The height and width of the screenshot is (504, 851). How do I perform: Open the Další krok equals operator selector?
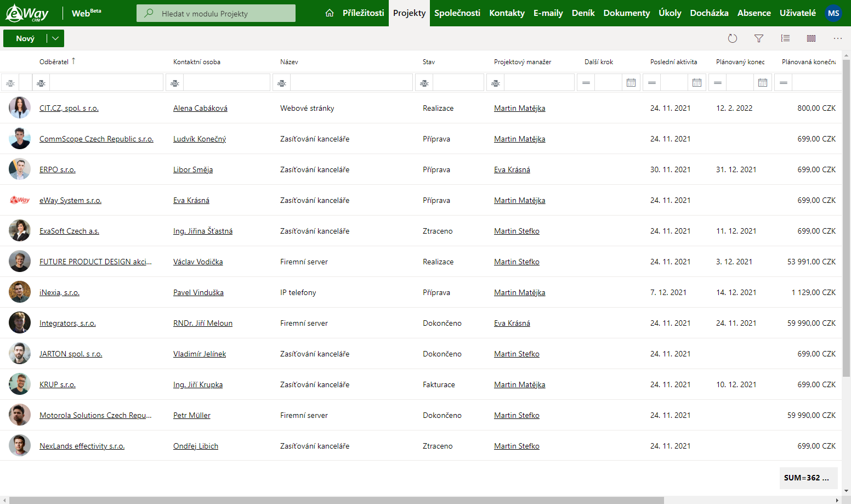point(586,83)
